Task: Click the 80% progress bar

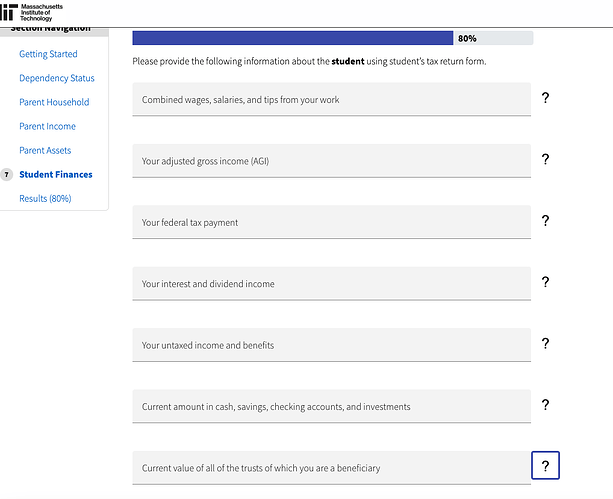Action: 332,38
